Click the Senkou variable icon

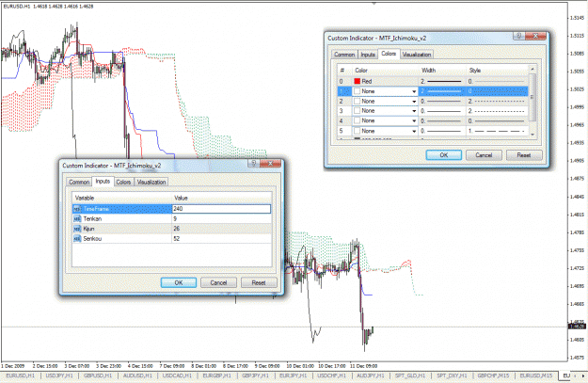[x=77, y=239]
